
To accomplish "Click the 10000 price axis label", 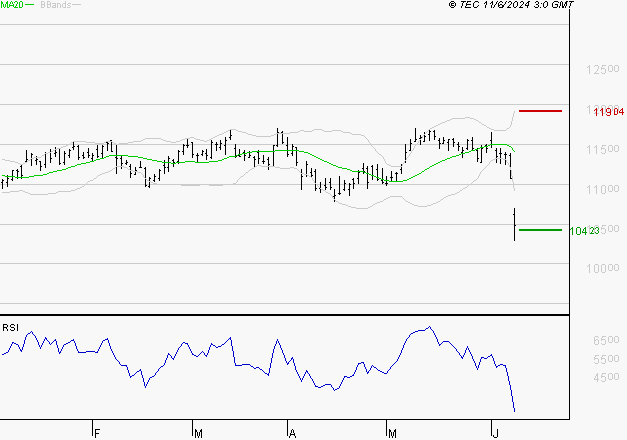I will click(x=603, y=268).
